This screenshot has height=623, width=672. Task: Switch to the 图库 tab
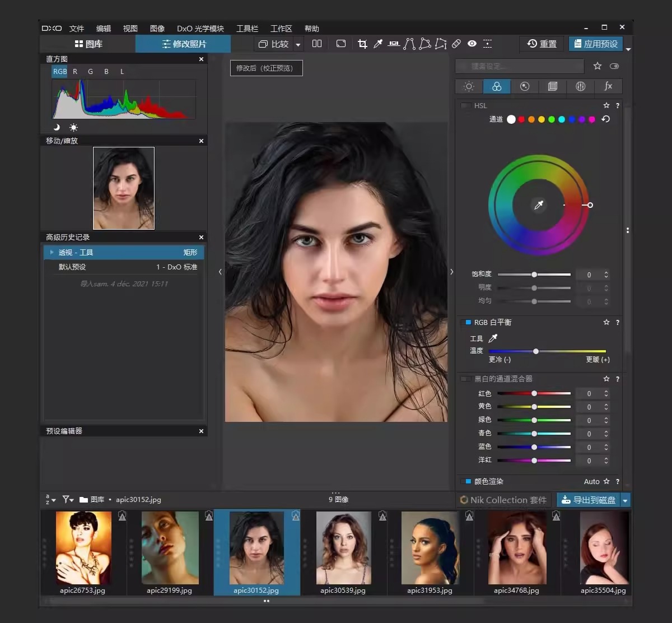(x=88, y=44)
